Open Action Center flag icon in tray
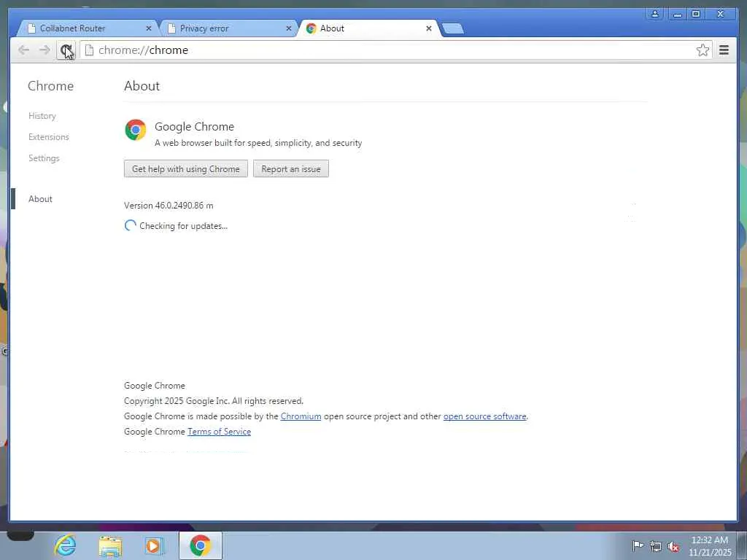The image size is (747, 560). [638, 546]
